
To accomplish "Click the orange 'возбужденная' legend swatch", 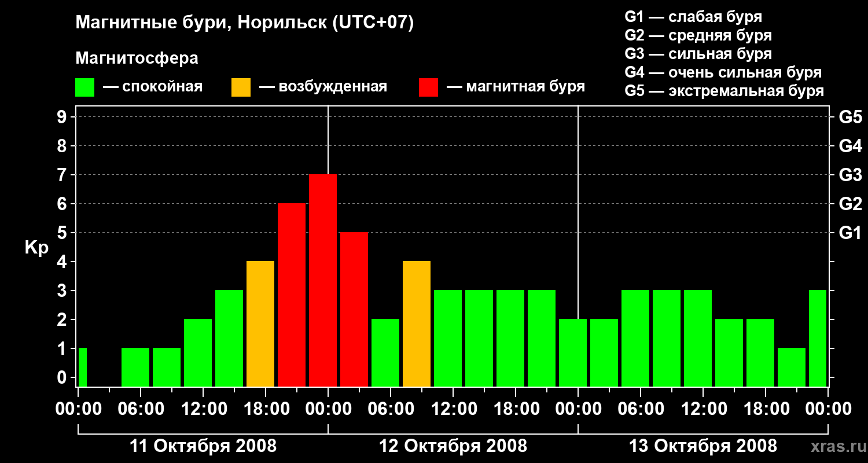I will click(x=241, y=87).
